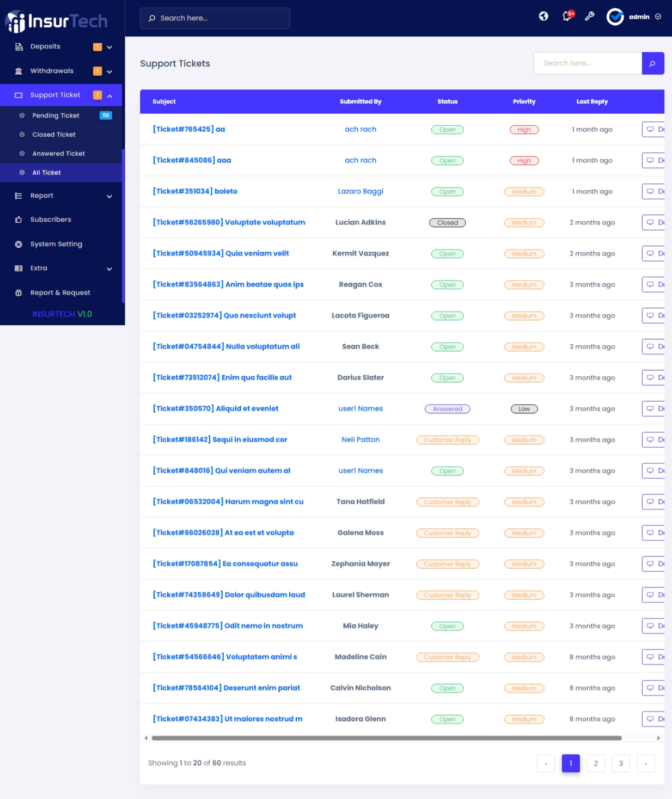Open Answered Ticket submenu item
The width and height of the screenshot is (672, 799).
(61, 154)
